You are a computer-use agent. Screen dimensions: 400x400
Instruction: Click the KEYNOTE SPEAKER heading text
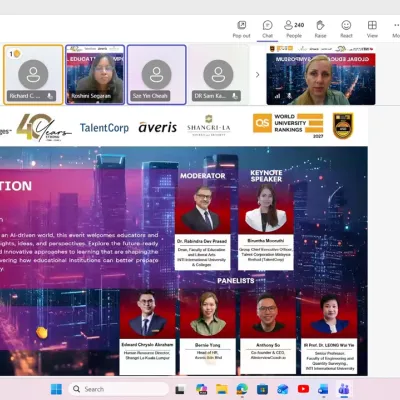pyautogui.click(x=266, y=176)
